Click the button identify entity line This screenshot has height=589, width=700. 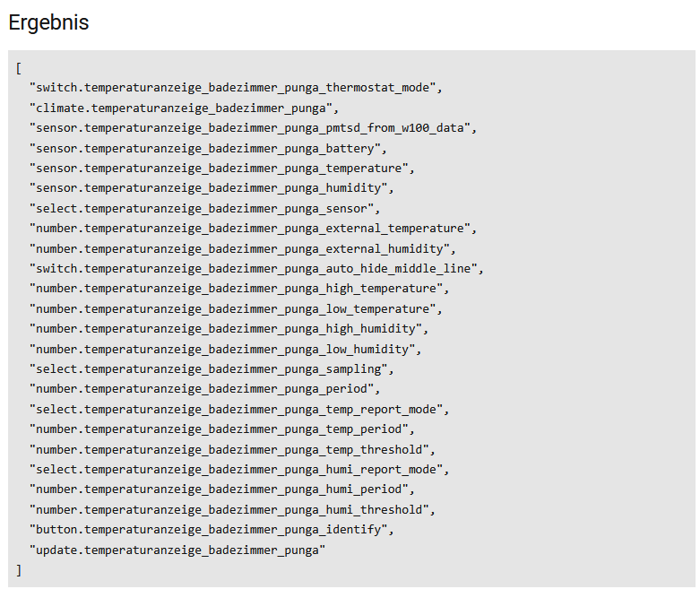(x=212, y=530)
